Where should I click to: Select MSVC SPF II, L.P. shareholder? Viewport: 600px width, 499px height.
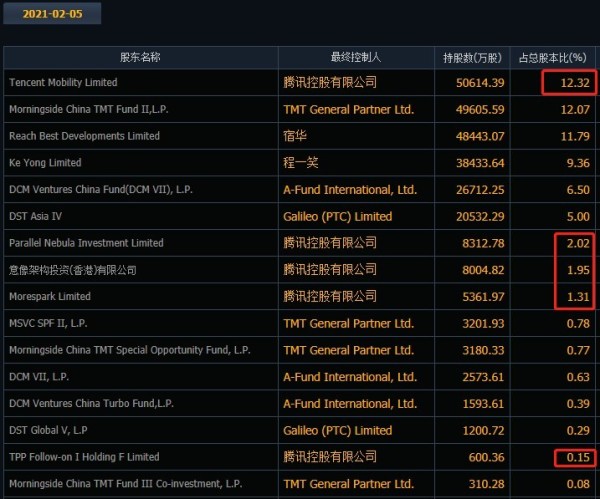48,323
